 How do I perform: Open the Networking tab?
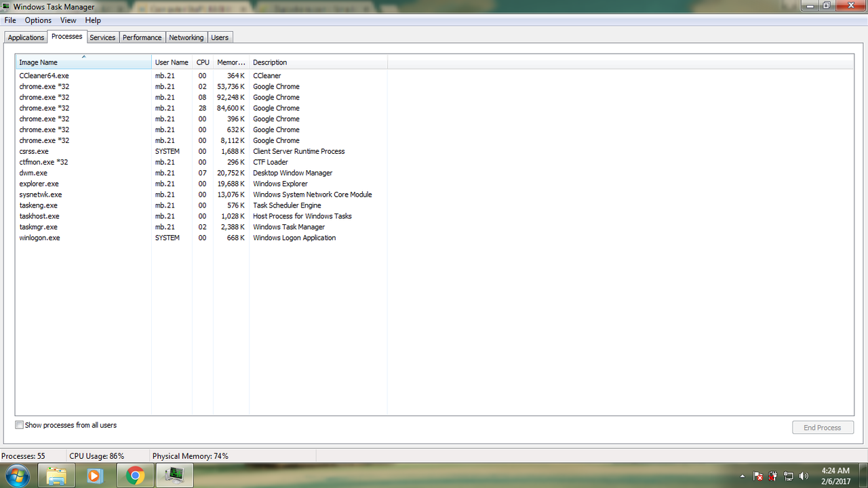point(186,37)
